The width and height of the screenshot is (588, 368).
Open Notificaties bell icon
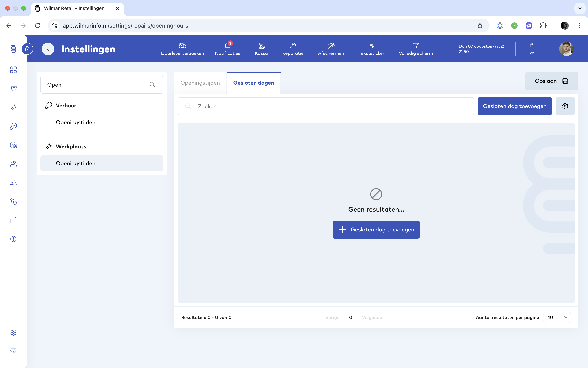227,46
